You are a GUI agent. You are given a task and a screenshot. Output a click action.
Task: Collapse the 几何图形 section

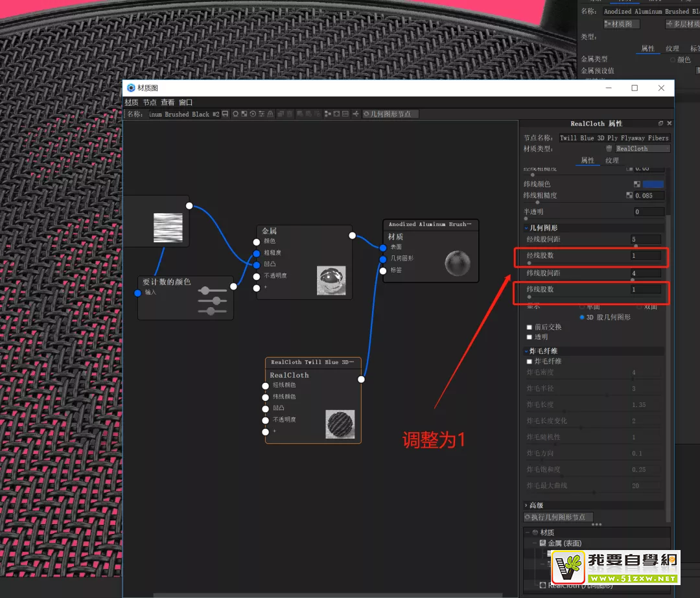tap(526, 228)
